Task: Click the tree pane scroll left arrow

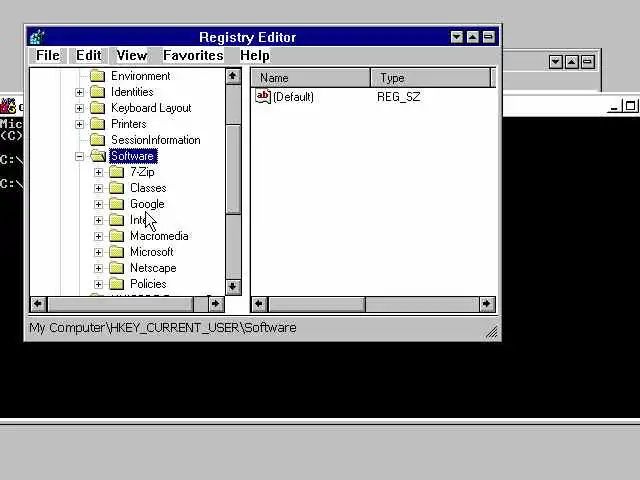Action: tap(38, 304)
